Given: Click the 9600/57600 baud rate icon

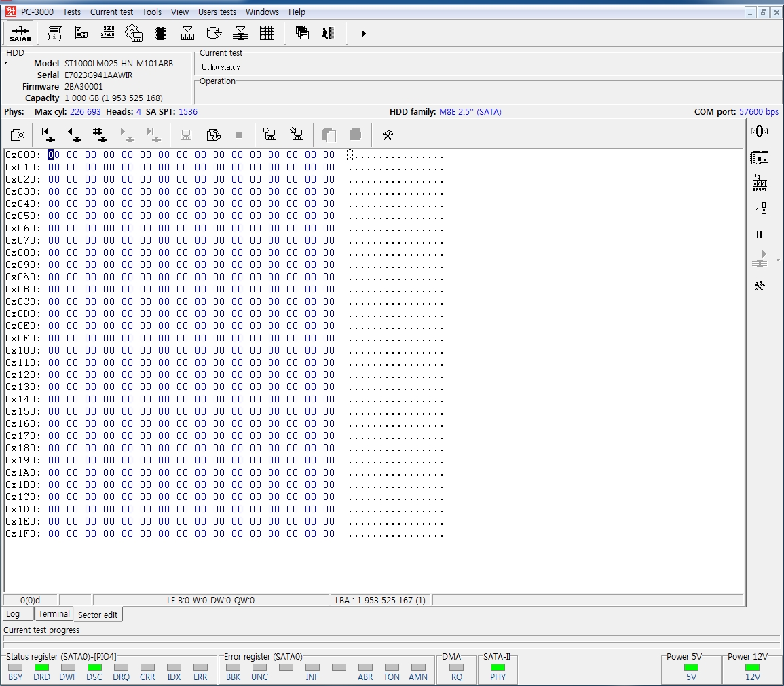Looking at the screenshot, I should click(107, 33).
